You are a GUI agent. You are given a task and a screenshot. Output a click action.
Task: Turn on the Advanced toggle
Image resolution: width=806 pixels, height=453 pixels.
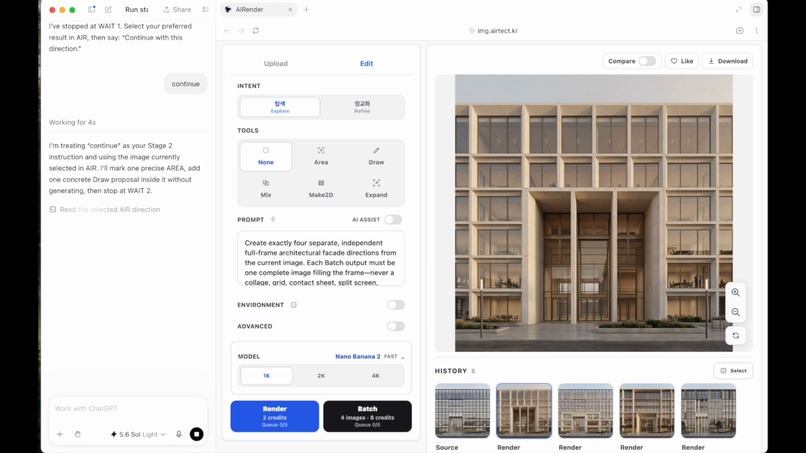pyautogui.click(x=396, y=326)
